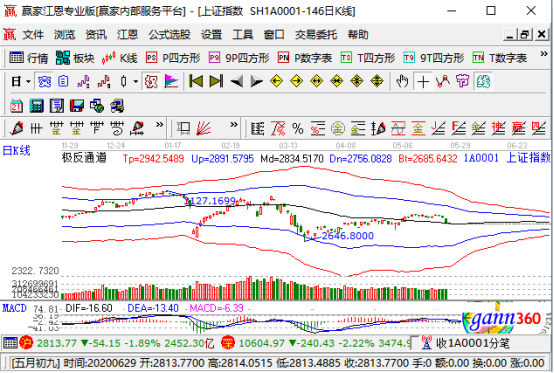The height and width of the screenshot is (373, 554).
Task: Click the percent % line tool
Action: pos(298,129)
